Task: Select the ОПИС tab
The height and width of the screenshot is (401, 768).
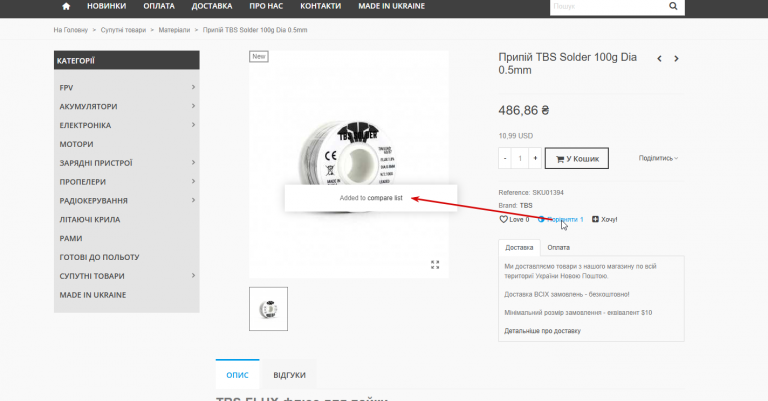Action: tap(238, 375)
